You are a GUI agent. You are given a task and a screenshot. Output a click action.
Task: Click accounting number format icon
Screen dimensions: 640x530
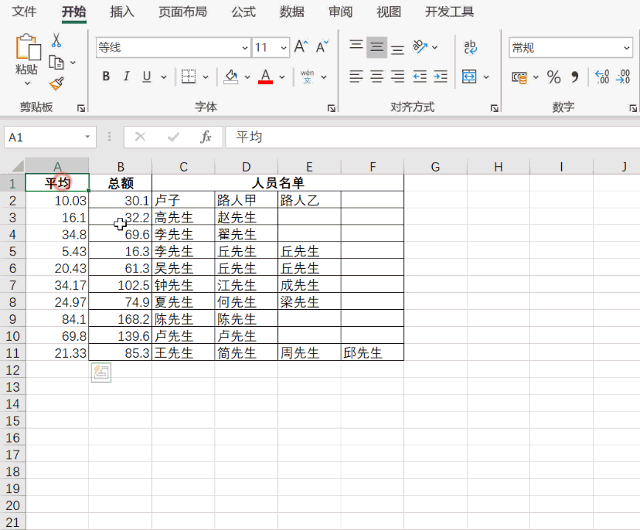click(519, 77)
